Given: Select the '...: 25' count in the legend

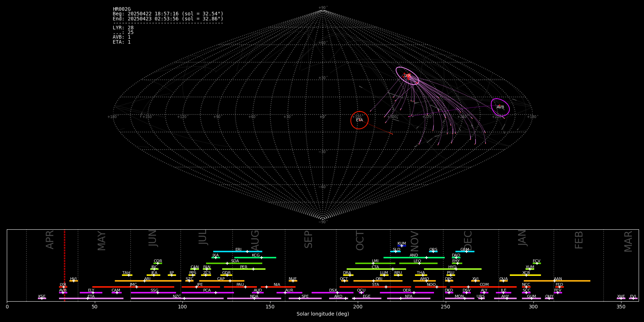Looking at the screenshot, I should [123, 33].
